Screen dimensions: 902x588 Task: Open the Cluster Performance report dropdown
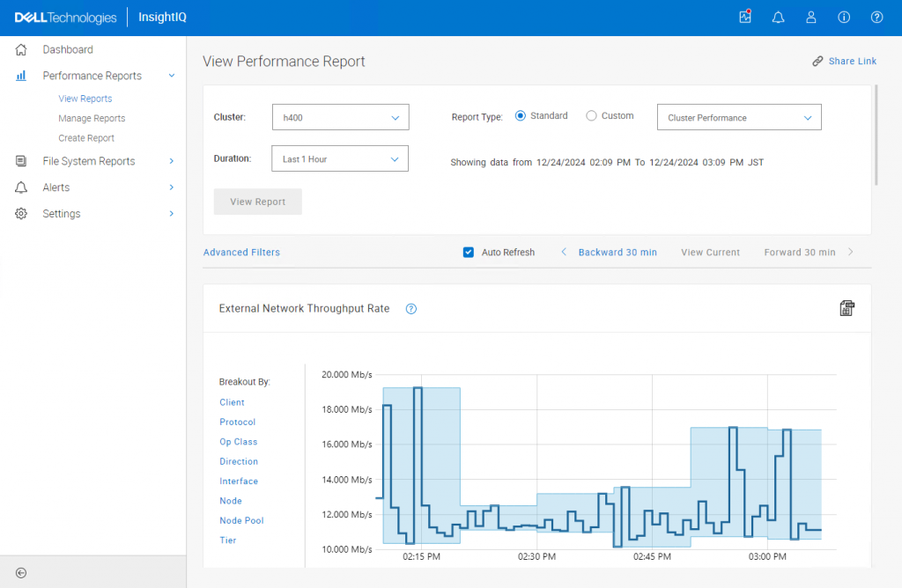(739, 117)
